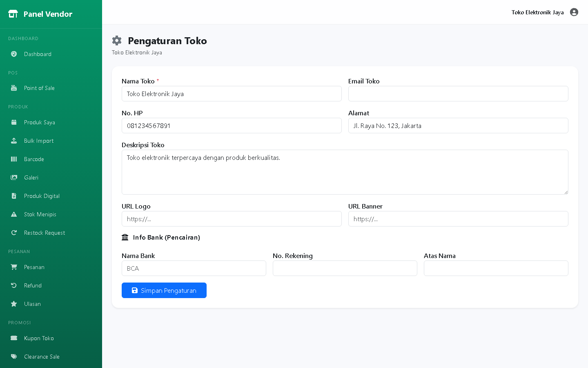This screenshot has height=368, width=588.
Task: Click the Produk Digital file icon
Action: point(14,196)
